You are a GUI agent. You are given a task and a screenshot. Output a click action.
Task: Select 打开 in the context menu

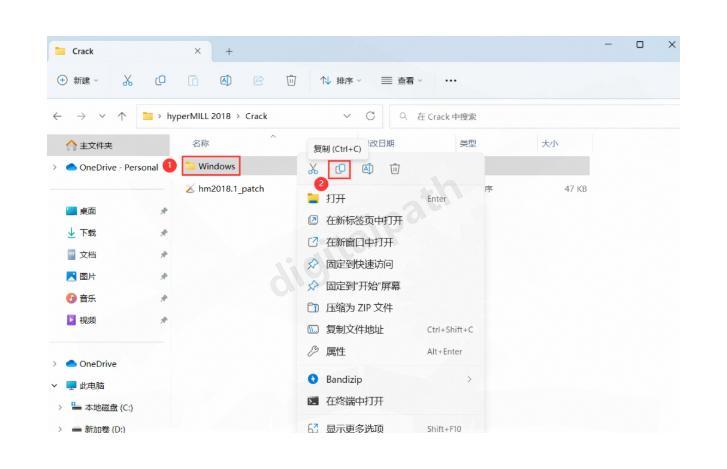click(390, 199)
